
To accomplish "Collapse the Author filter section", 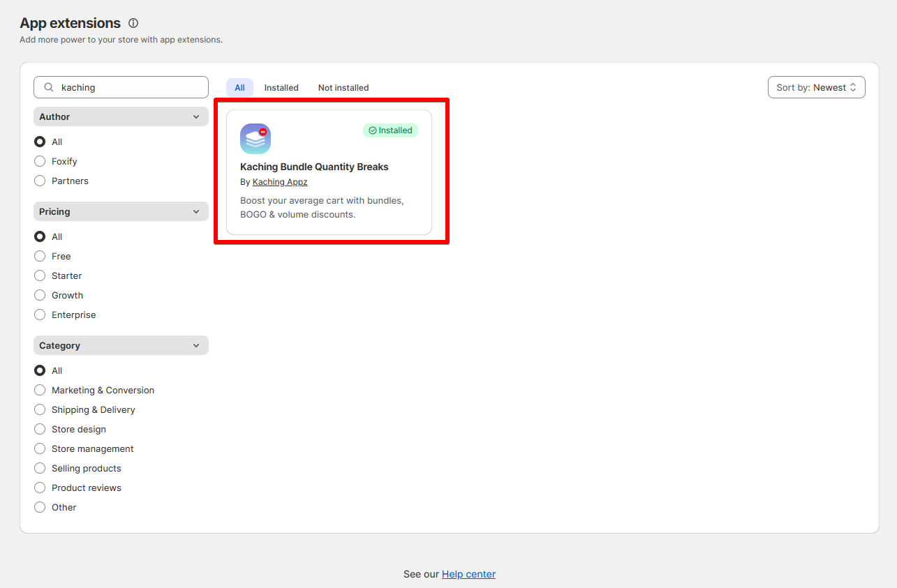I will click(x=121, y=116).
